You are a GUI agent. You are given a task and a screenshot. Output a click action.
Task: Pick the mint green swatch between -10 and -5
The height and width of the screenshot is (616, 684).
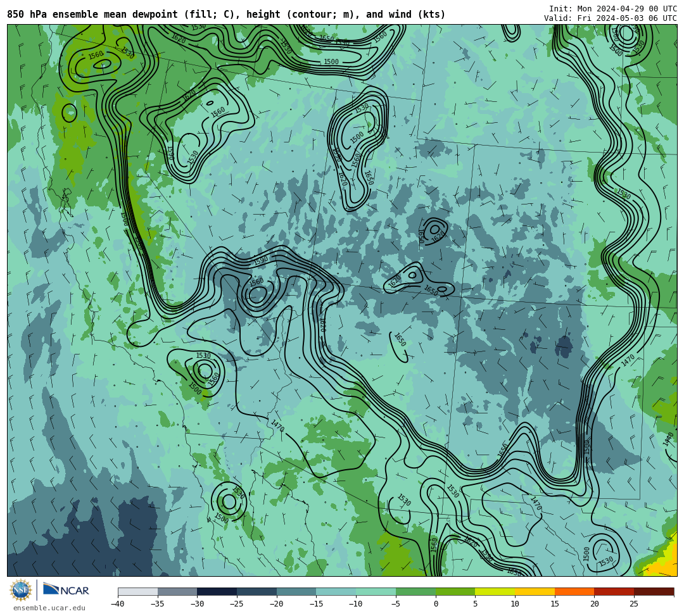[x=376, y=591]
